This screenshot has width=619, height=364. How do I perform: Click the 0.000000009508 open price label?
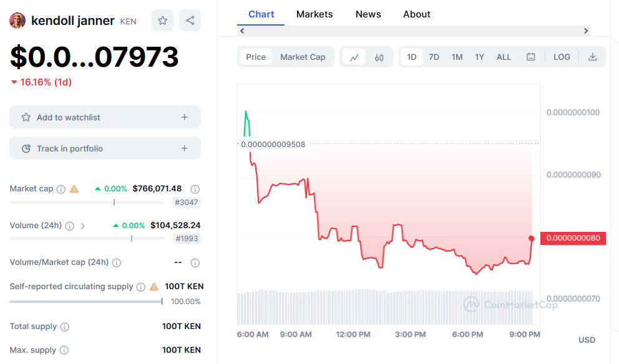[x=273, y=145]
